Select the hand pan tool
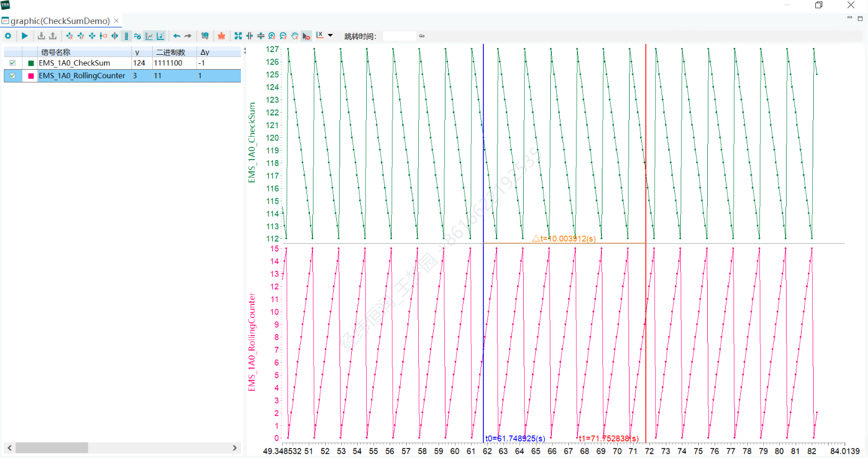 point(294,36)
